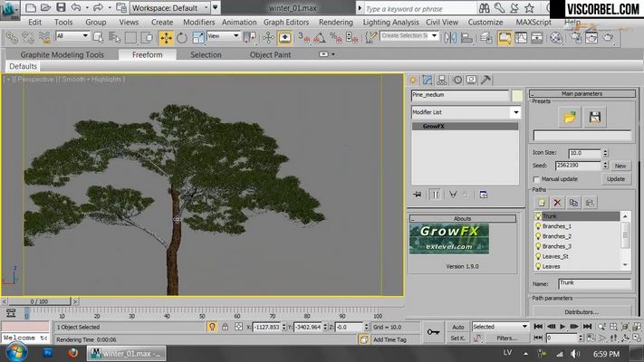Screen dimensions: 644x362
Task: Select the Rotate tool in toolbar
Action: coord(182,38)
